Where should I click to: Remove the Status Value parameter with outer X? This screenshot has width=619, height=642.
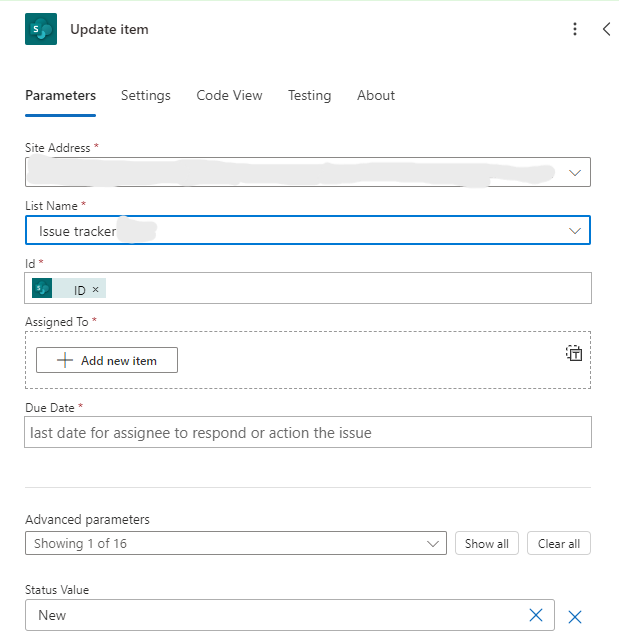(x=575, y=617)
